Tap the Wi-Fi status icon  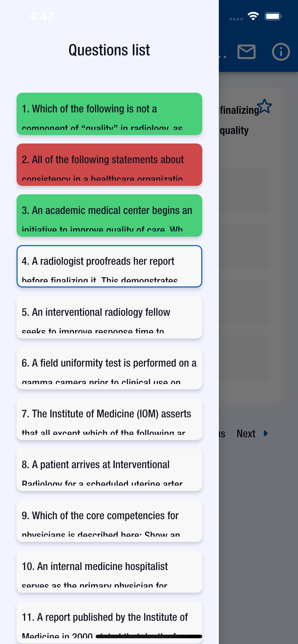[x=253, y=16]
